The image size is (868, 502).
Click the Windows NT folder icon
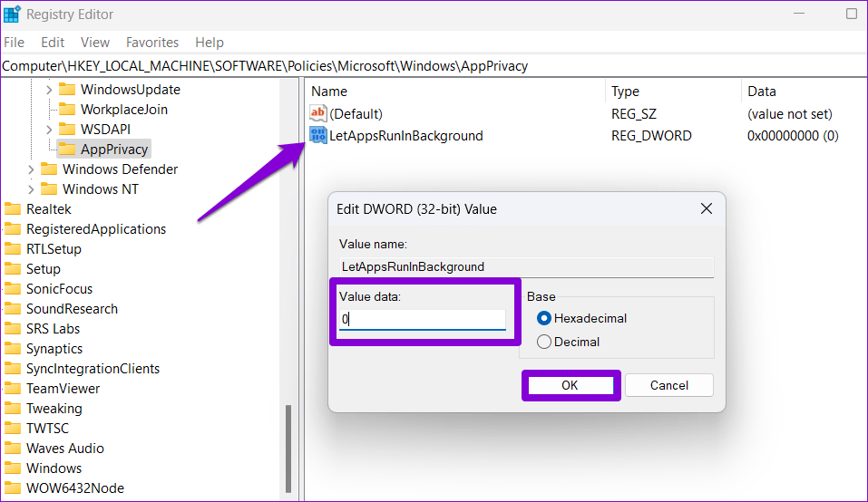tap(49, 188)
